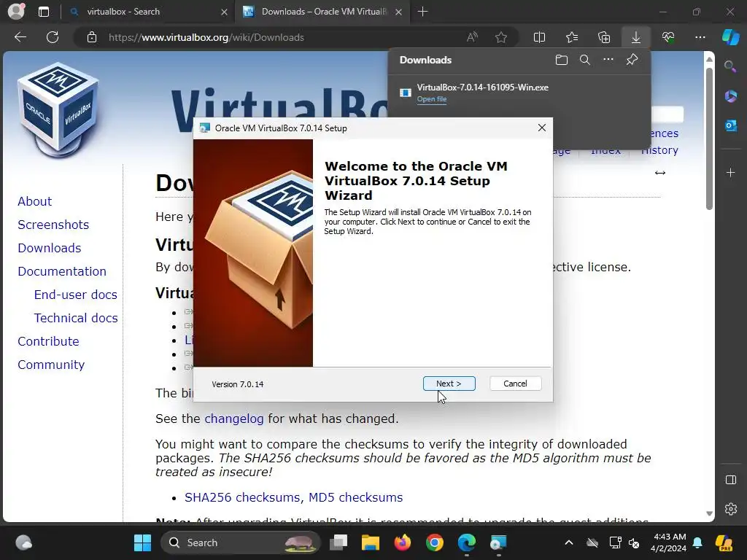Click the page vertical scrollbar thumb

[709, 138]
